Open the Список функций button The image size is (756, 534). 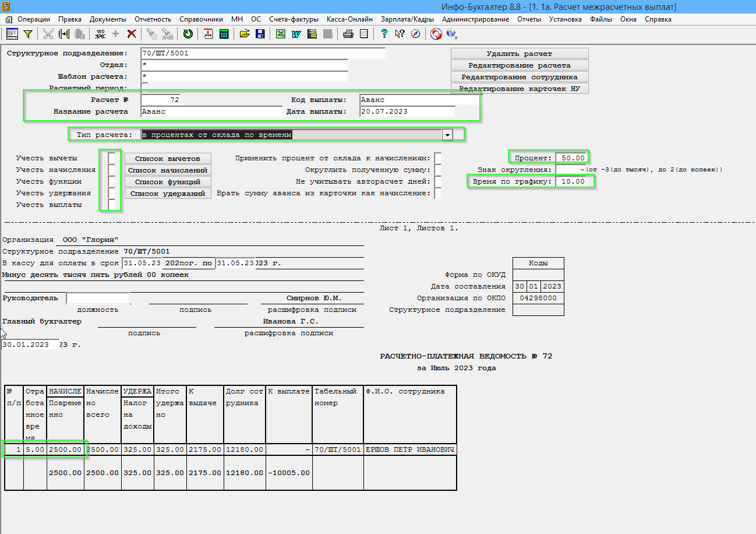(168, 182)
